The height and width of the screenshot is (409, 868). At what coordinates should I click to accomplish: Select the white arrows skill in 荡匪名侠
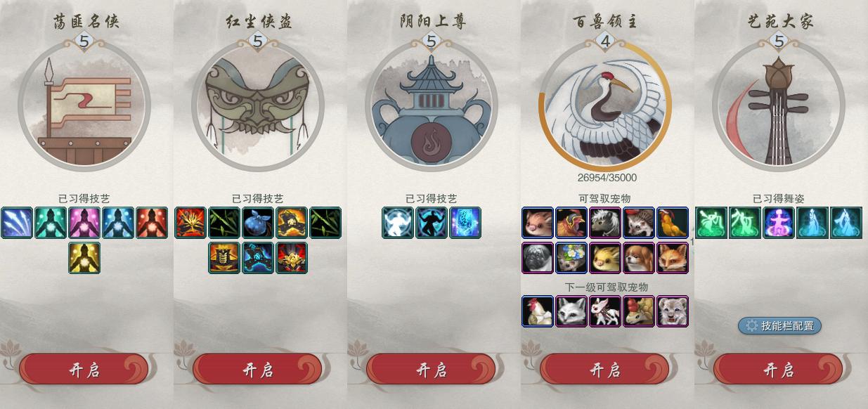pyautogui.click(x=17, y=223)
